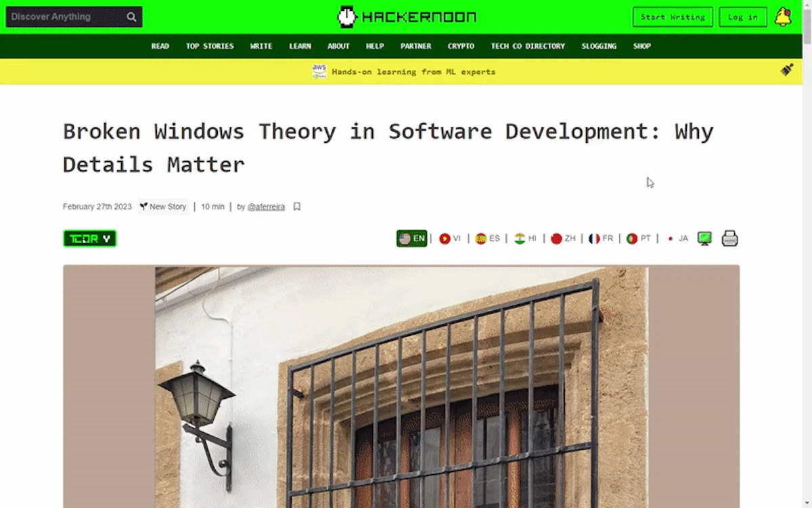This screenshot has width=812, height=508.
Task: Click the HackerNoon logo
Action: 407,17
